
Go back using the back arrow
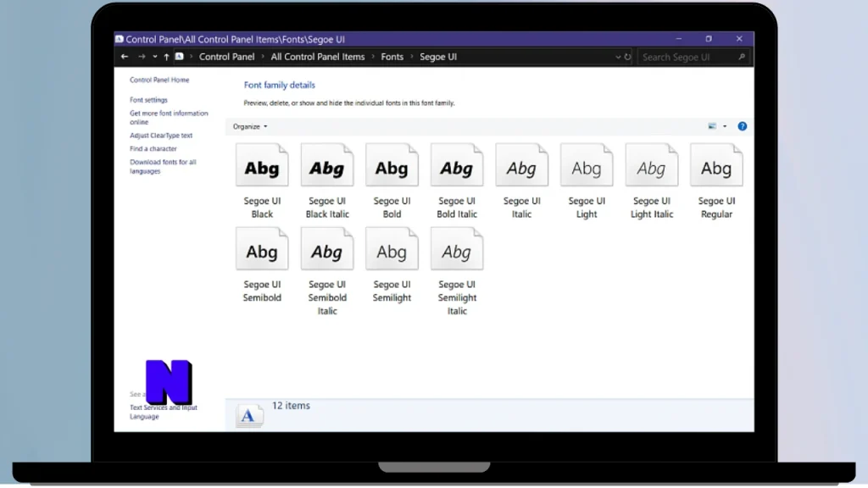tap(125, 57)
